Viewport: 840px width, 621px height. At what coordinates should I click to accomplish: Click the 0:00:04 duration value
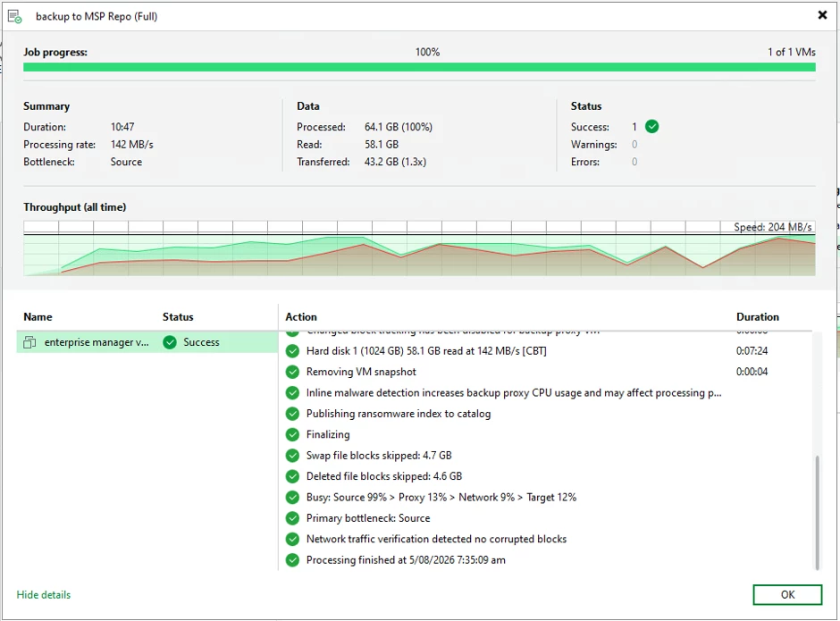(752, 372)
